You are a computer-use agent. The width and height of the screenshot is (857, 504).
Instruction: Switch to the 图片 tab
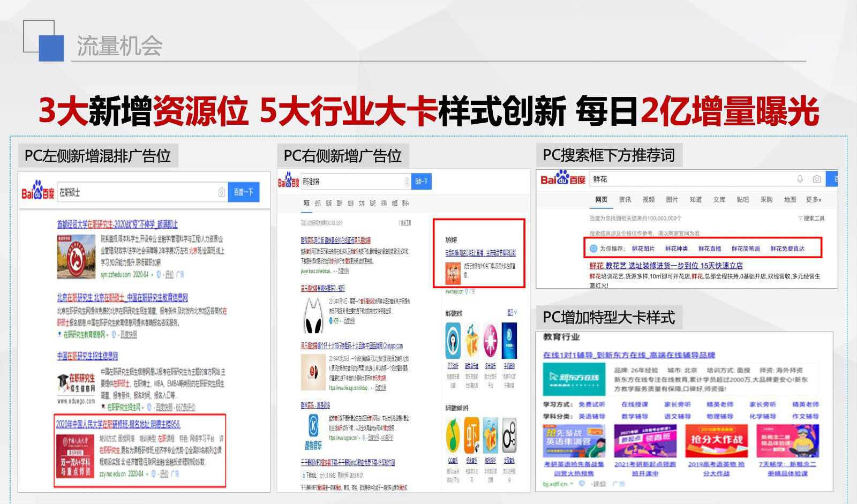(x=672, y=199)
